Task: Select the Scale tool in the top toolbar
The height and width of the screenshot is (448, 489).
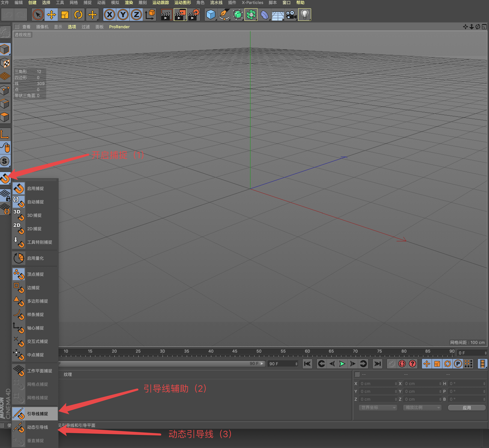Action: (x=65, y=15)
